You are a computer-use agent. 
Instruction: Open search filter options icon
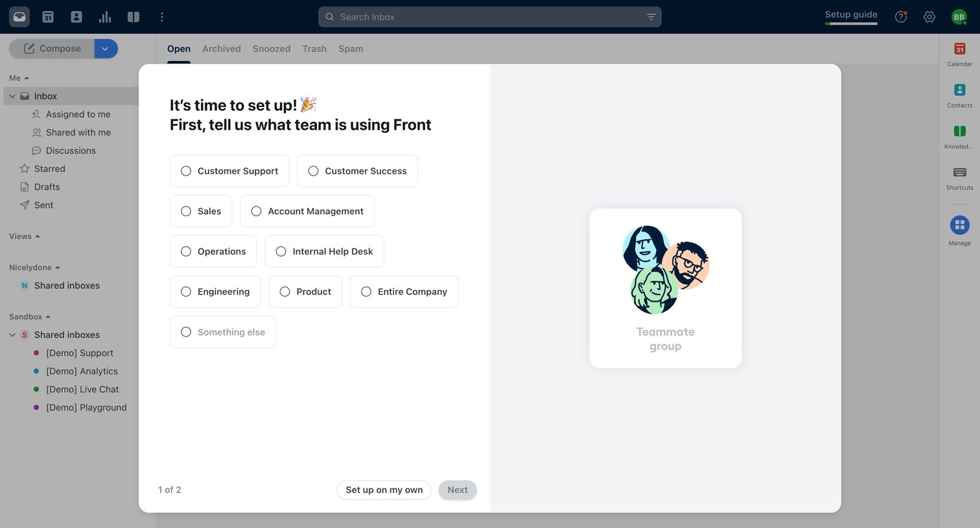pos(651,17)
